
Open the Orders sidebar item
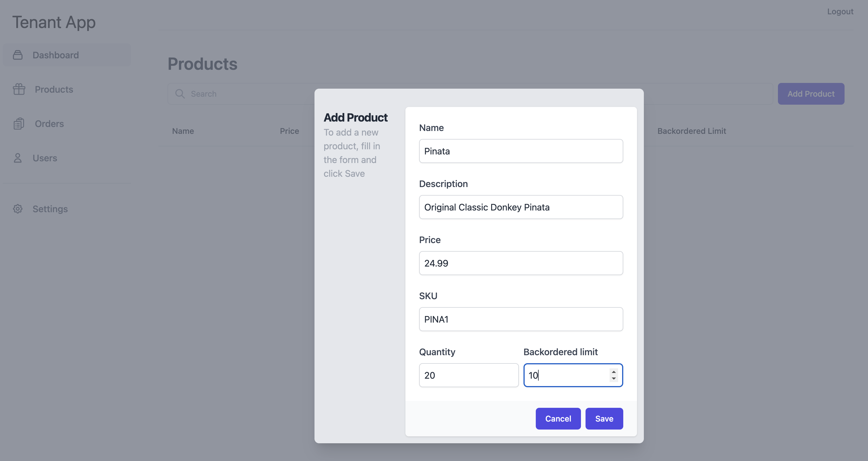coord(67,124)
